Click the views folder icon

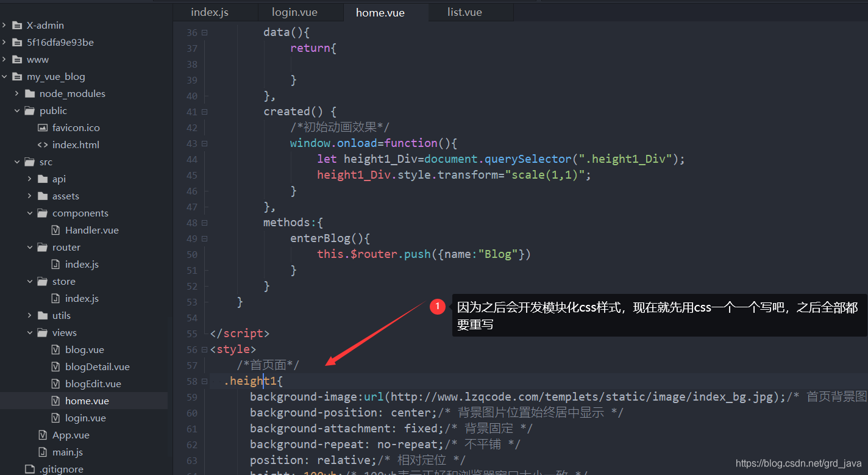point(43,333)
